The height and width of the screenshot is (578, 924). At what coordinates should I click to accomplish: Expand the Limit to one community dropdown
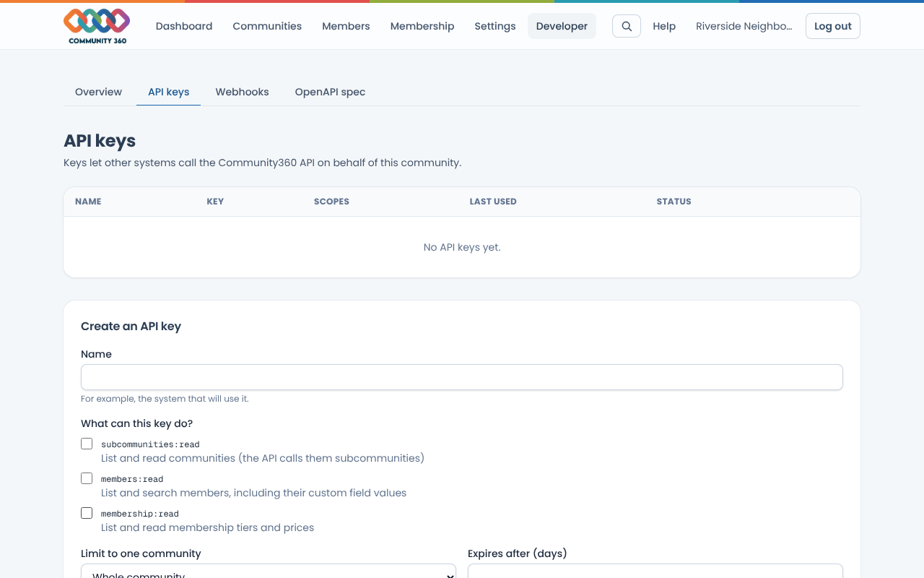point(269,571)
